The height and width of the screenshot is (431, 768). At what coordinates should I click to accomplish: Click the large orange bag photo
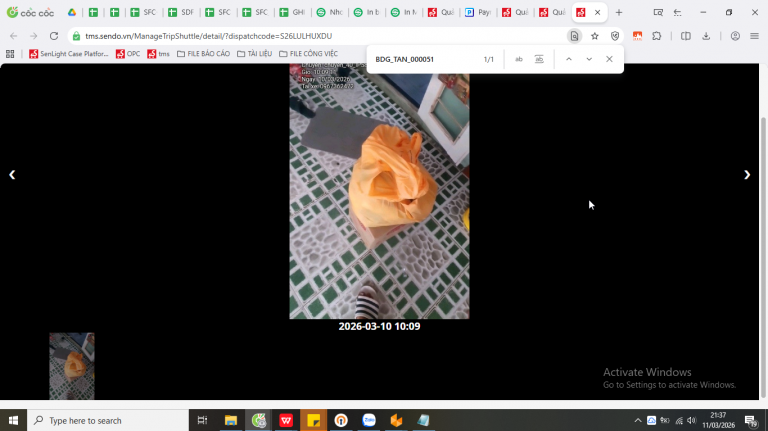[379, 192]
